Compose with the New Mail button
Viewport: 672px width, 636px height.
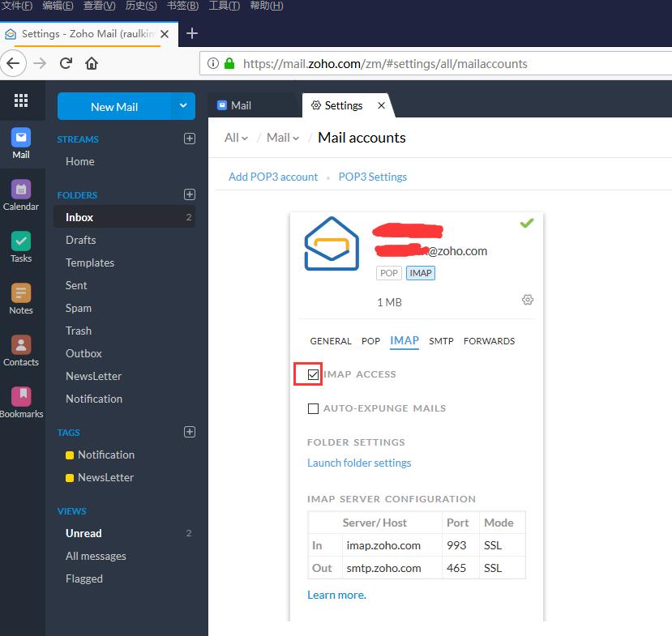point(114,106)
